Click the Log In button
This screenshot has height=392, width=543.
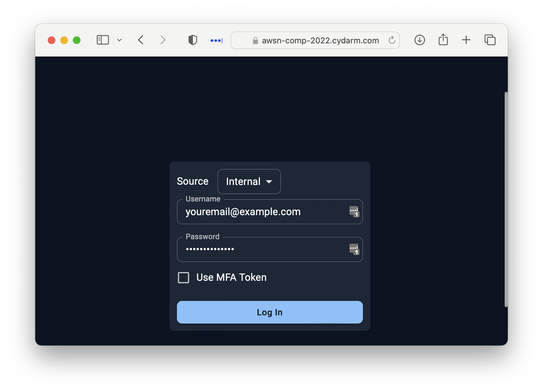click(270, 312)
